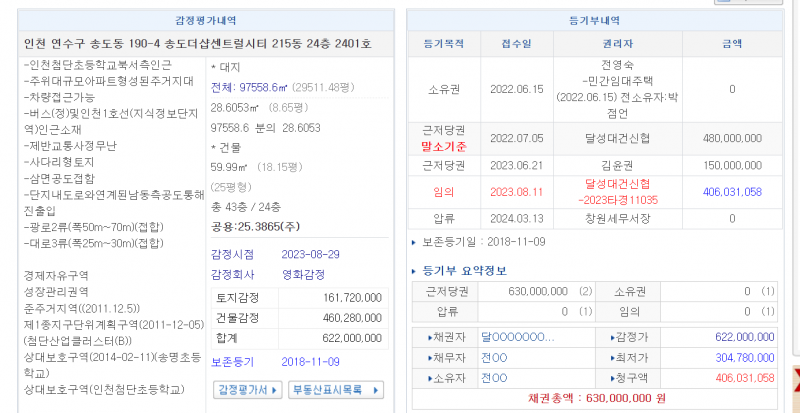Click the red icon at the right edge

(795, 377)
